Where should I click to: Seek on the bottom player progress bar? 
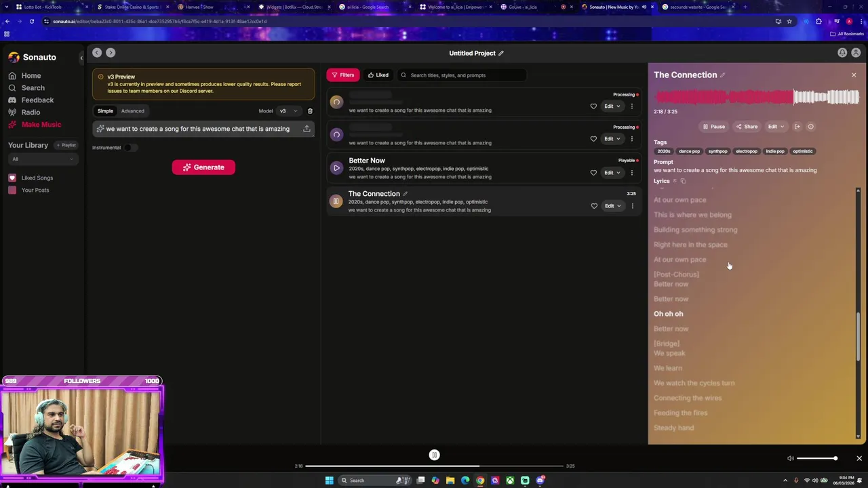tap(435, 466)
